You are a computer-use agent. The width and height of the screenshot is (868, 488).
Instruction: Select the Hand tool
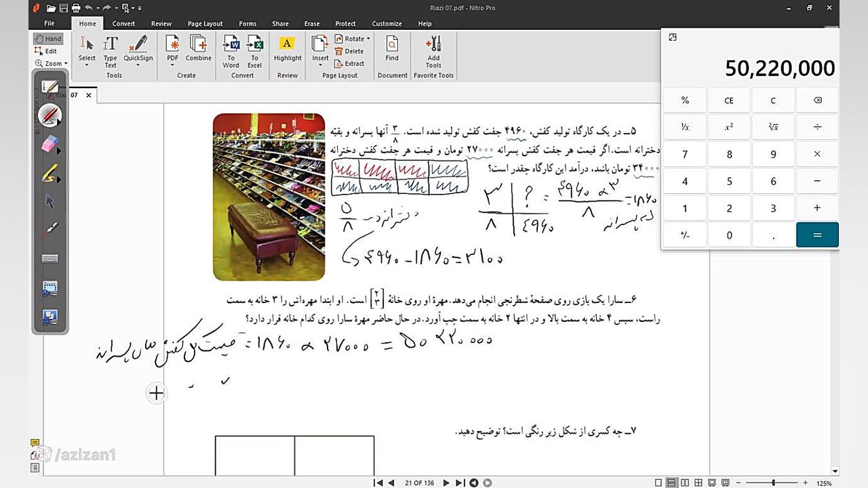(48, 39)
